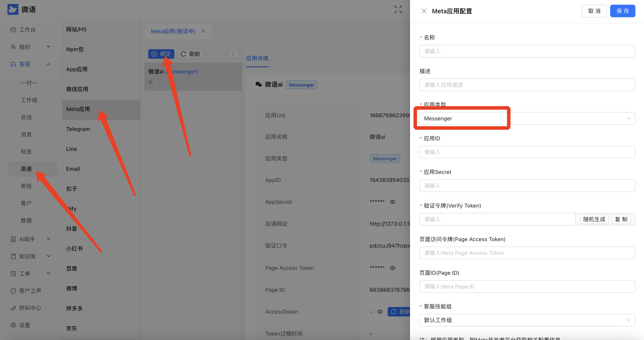
Task: Click the 微语 logo icon
Action: (x=13, y=10)
